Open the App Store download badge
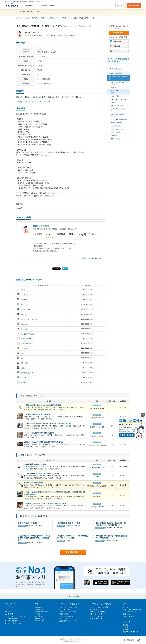 pyautogui.click(x=101, y=583)
